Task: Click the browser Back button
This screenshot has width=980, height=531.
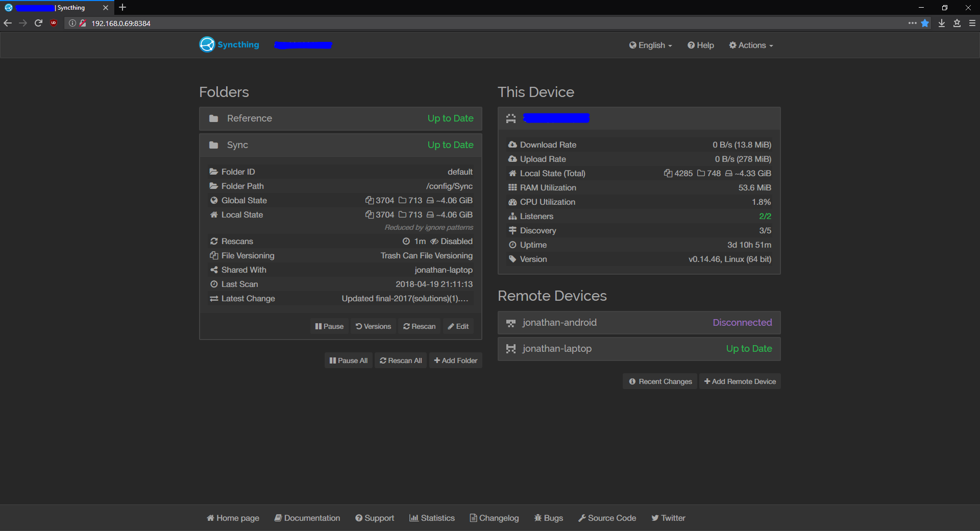Action: coord(8,23)
